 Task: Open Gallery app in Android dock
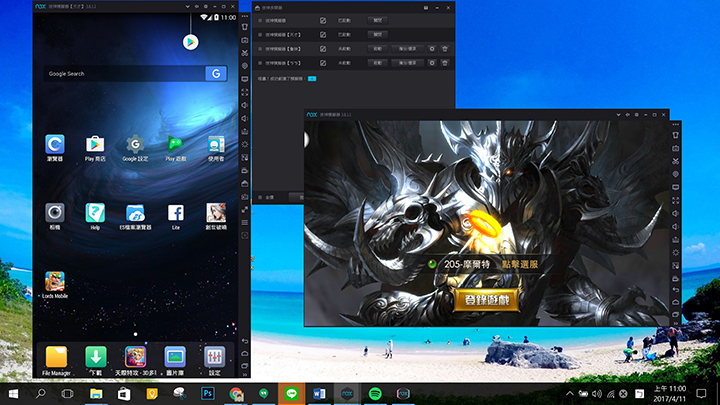click(175, 357)
